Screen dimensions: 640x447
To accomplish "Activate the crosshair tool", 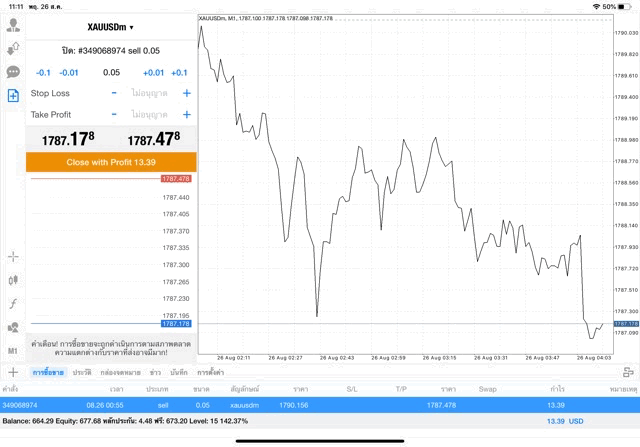I will pyautogui.click(x=13, y=257).
